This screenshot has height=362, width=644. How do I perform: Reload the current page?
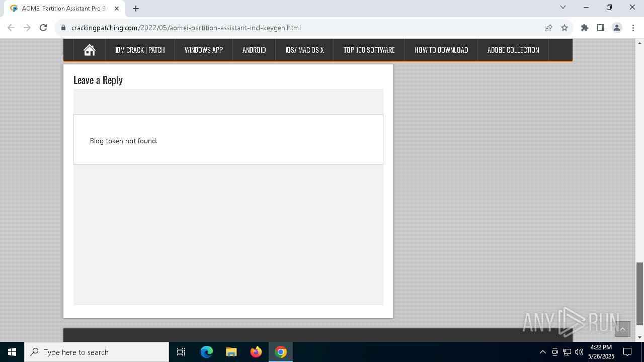tap(43, 28)
